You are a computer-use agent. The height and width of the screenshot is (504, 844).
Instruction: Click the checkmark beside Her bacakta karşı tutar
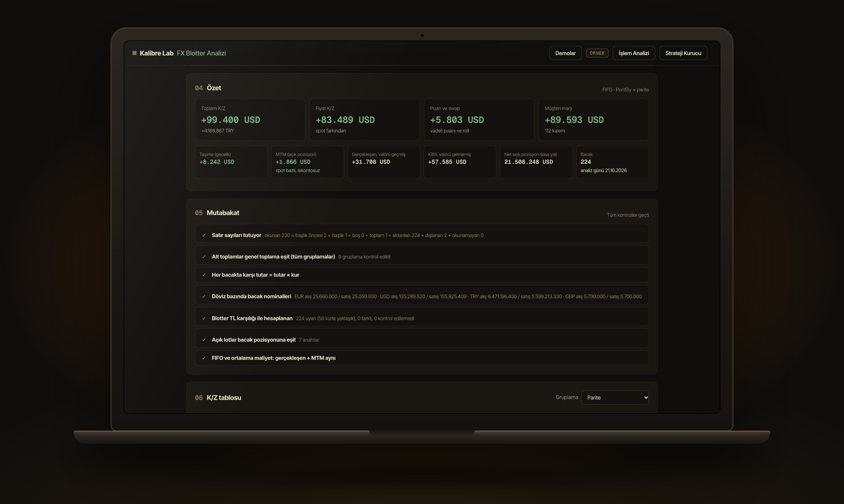[204, 275]
